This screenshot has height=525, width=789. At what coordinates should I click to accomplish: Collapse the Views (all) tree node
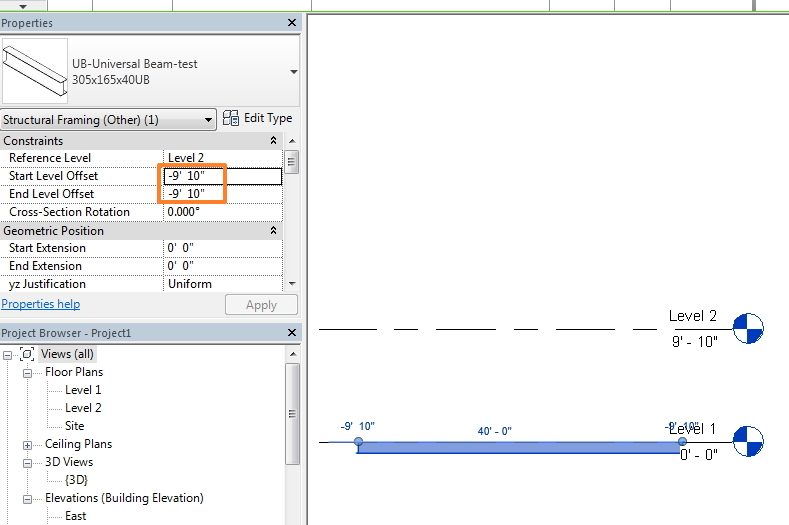coord(7,355)
